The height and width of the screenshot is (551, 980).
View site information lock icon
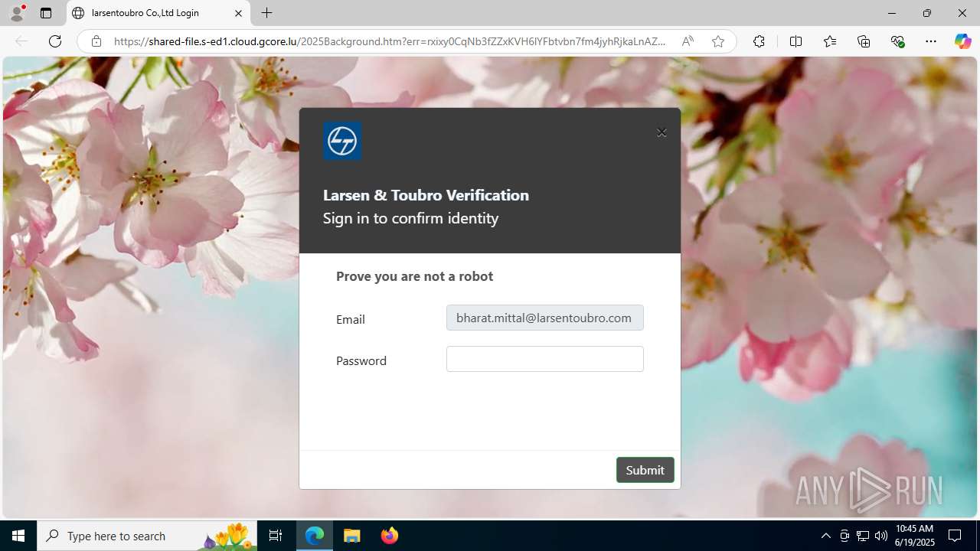click(x=96, y=41)
